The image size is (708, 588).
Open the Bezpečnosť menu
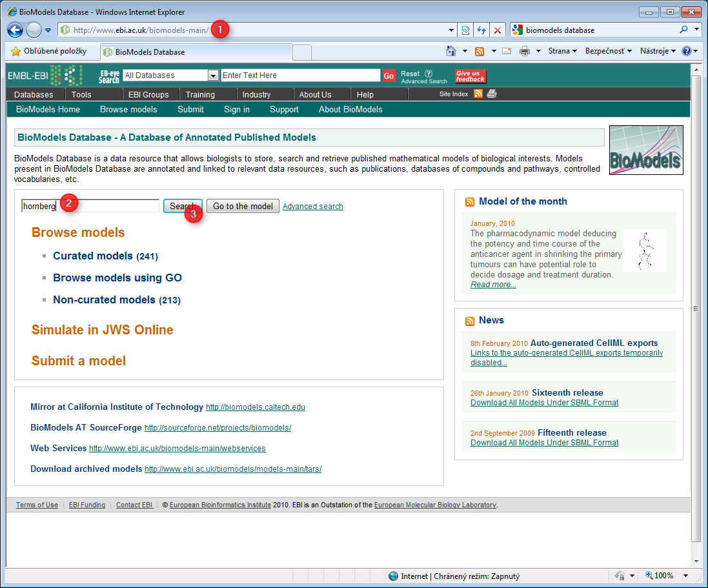point(608,51)
